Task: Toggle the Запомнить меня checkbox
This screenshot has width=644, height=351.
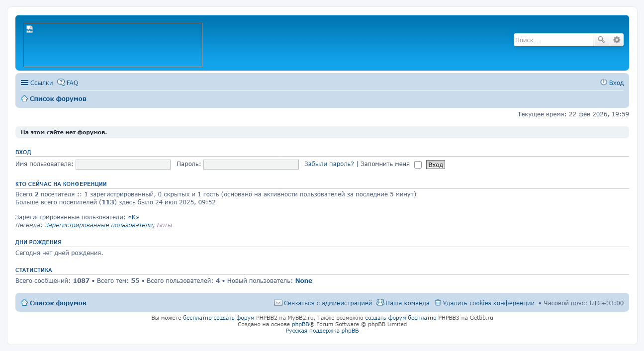Action: 418,165
